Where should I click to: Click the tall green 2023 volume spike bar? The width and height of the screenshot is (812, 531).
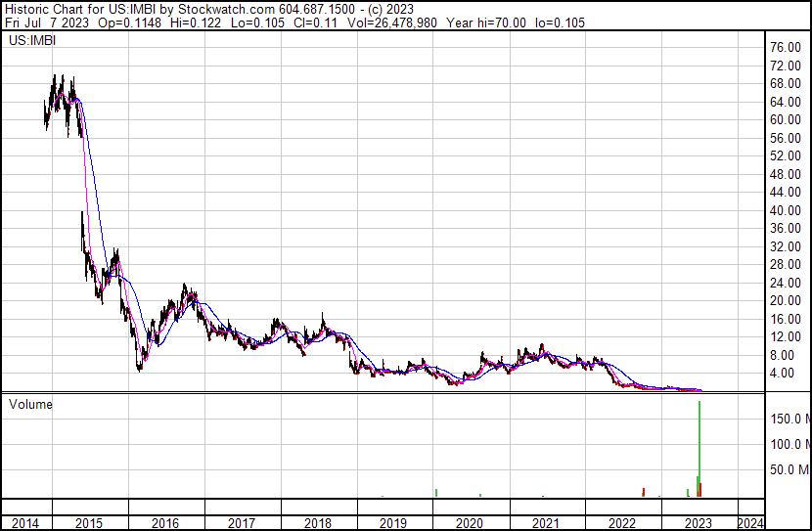point(699,449)
